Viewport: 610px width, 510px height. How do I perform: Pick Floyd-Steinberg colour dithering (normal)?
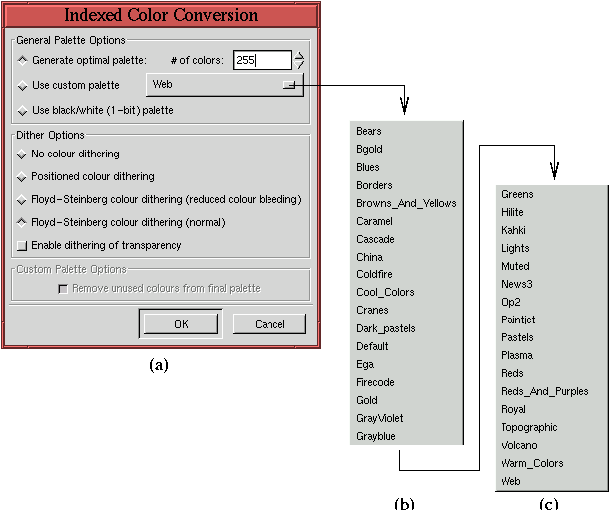click(23, 222)
